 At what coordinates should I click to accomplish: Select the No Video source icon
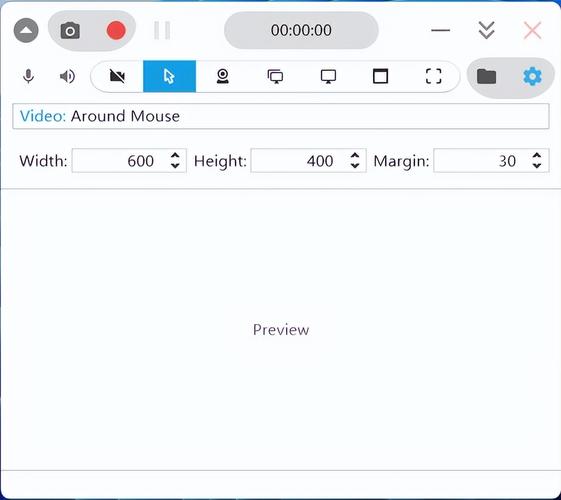117,76
